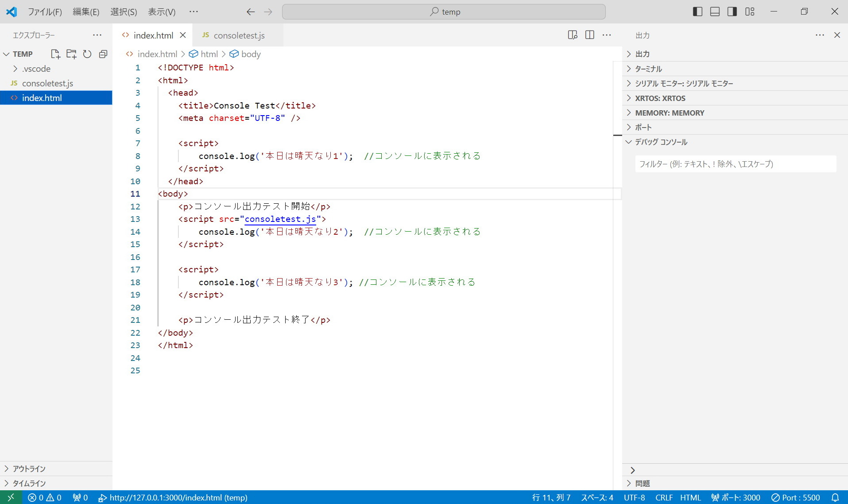Image resolution: width=848 pixels, height=504 pixels.
Task: Close the index.html tab
Action: coord(183,35)
